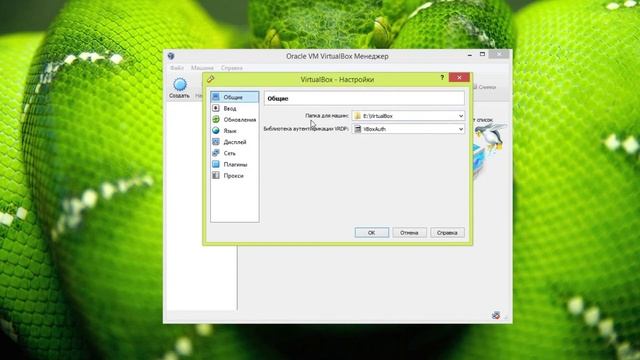Viewport: 640px width, 360px height.
Task: Click the Общие page header
Action: tap(364, 98)
